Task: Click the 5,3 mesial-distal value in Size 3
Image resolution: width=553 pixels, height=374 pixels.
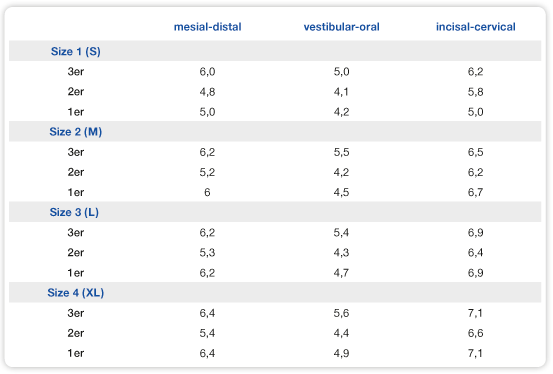Action: point(207,253)
